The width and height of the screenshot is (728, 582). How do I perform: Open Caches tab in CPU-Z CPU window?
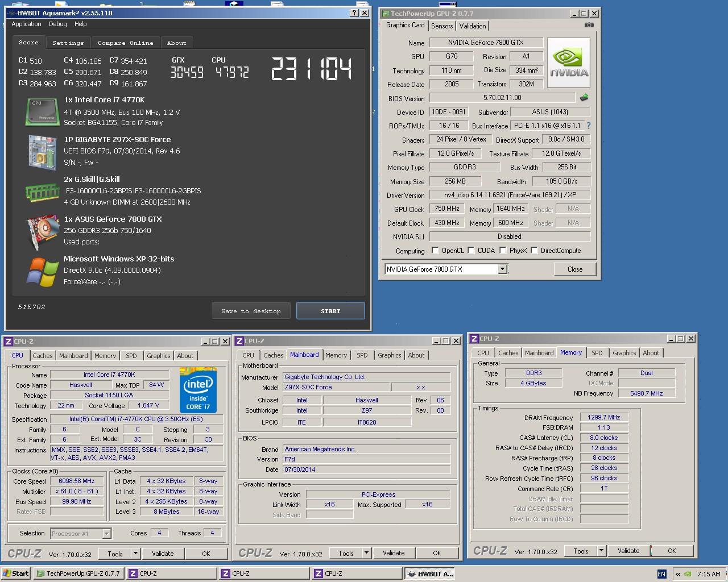click(43, 356)
